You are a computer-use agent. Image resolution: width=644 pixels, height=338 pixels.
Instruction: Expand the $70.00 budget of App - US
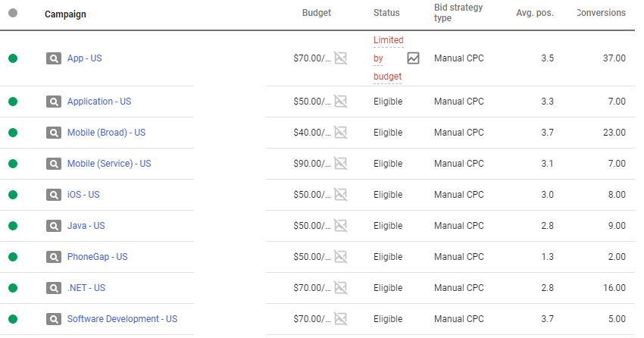(311, 58)
